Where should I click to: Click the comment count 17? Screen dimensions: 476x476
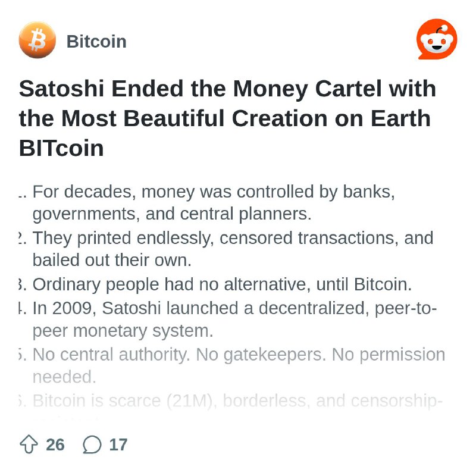coord(118,444)
